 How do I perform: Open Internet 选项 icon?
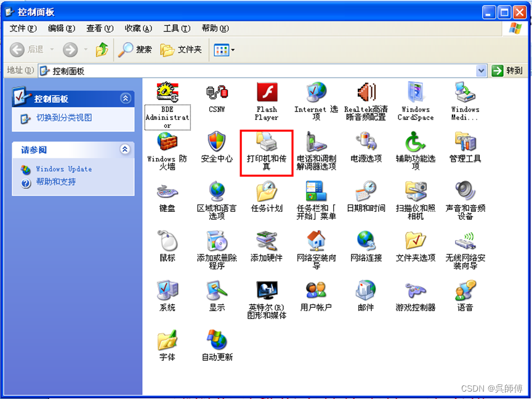tap(316, 92)
